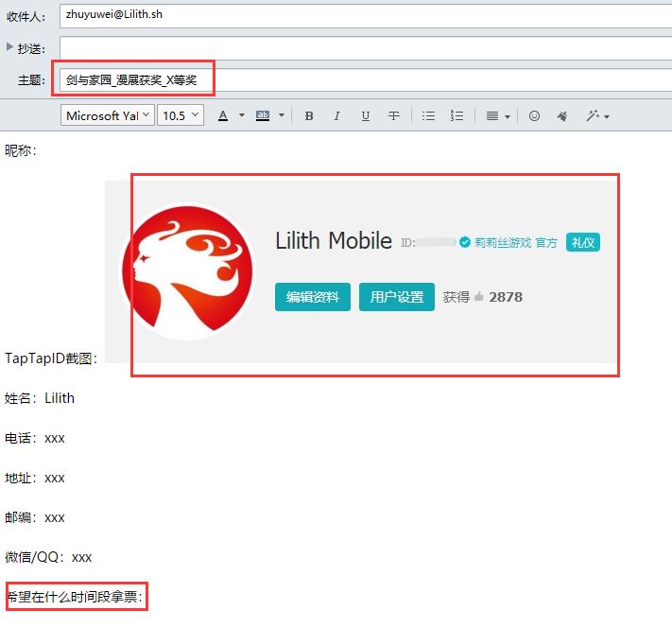Click the 地址: xxx line

click(x=35, y=478)
